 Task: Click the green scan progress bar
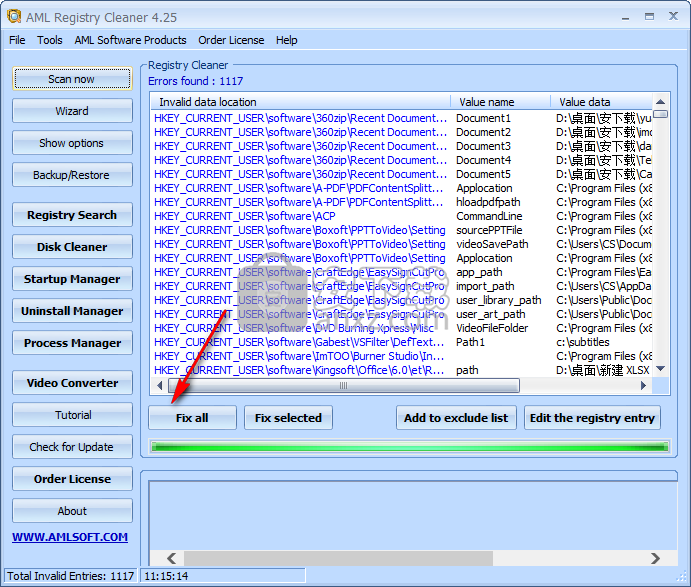tap(410, 447)
